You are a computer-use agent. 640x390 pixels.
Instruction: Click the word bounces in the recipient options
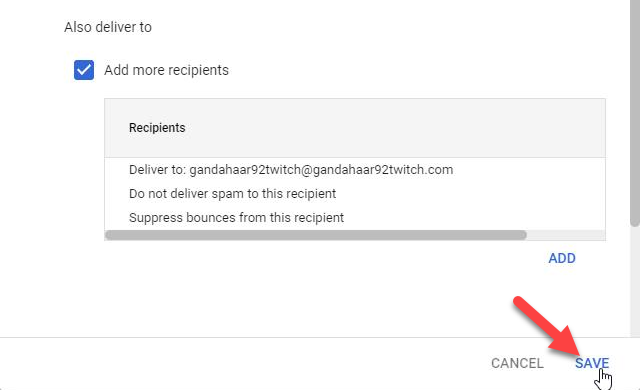coord(210,217)
